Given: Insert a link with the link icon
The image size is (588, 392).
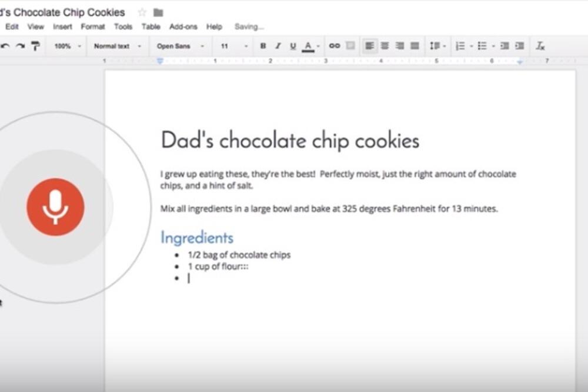Looking at the screenshot, I should [x=333, y=45].
